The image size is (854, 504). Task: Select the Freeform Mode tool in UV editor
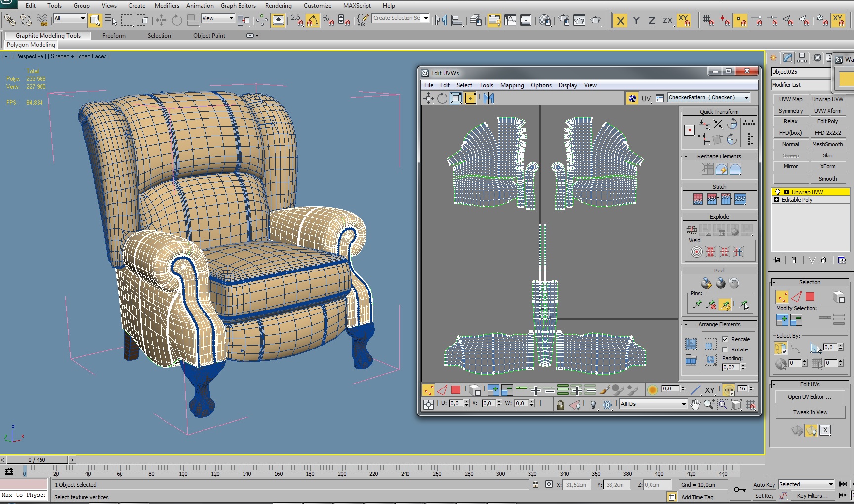point(470,98)
